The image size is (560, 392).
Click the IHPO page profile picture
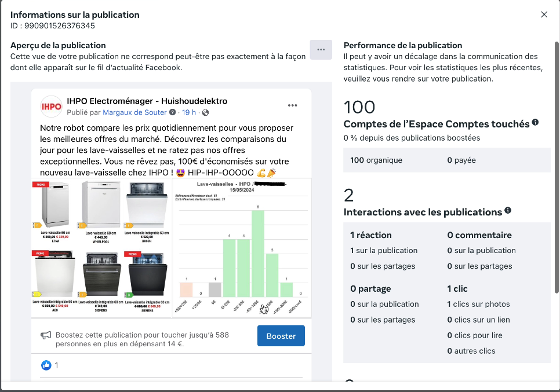(51, 107)
